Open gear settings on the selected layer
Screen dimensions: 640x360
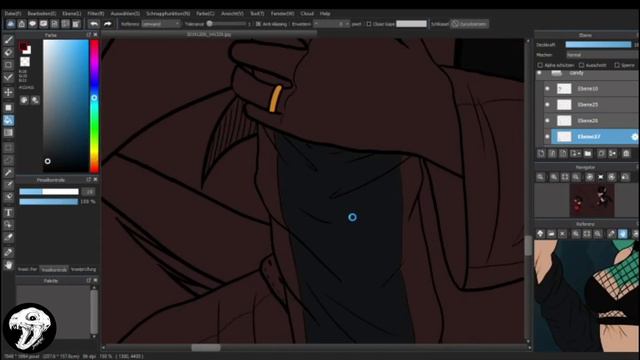(x=635, y=137)
